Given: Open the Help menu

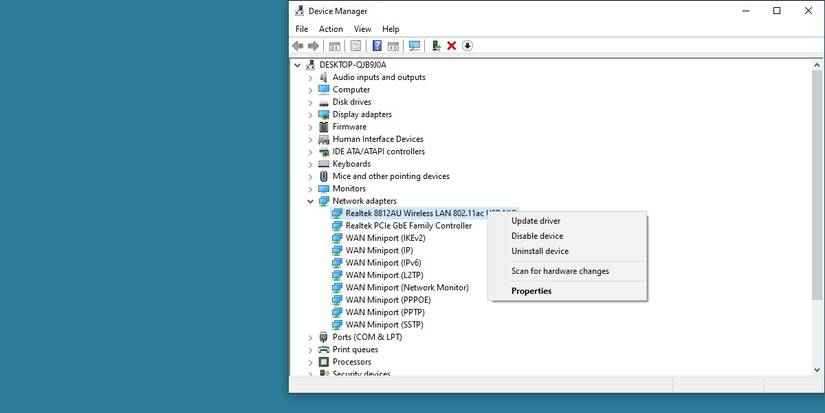Looking at the screenshot, I should [x=390, y=29].
